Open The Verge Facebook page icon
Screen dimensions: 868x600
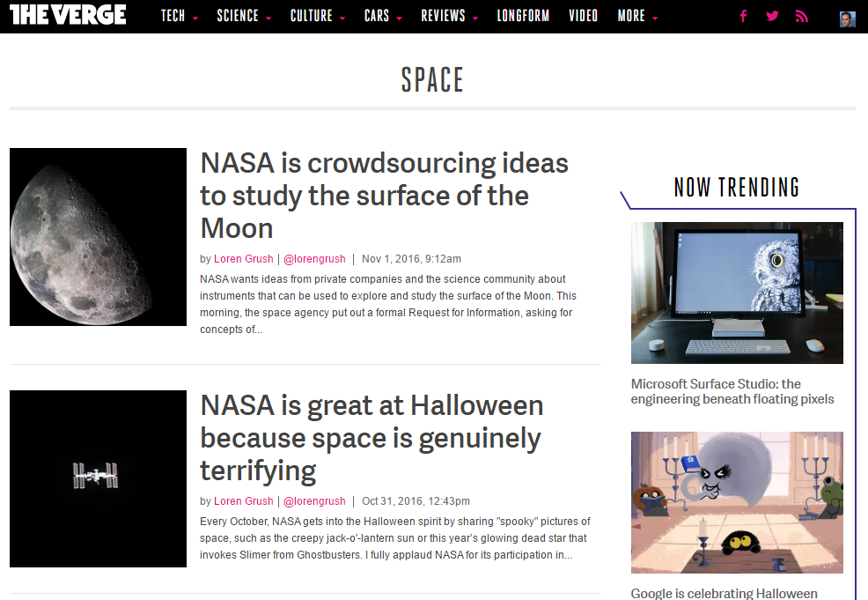(x=744, y=16)
